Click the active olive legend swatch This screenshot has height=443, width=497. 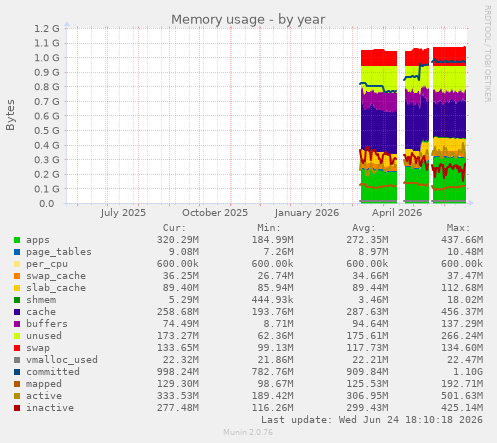click(x=17, y=396)
